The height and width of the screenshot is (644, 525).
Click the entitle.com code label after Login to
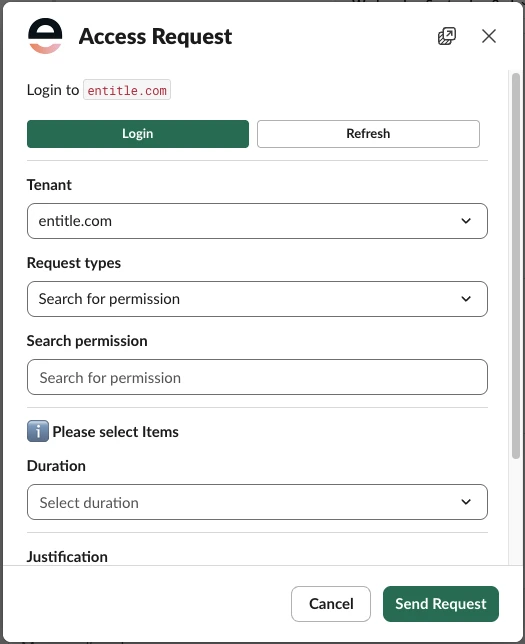tap(127, 90)
